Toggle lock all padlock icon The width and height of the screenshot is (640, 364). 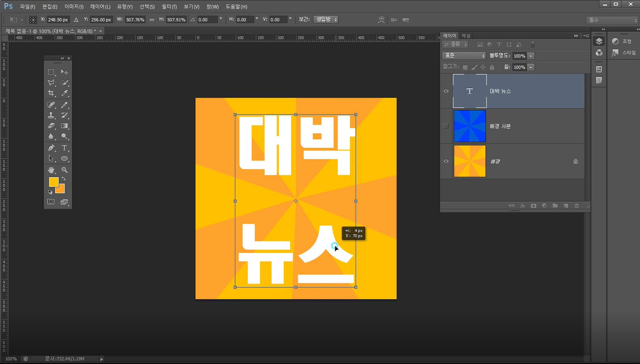tap(492, 68)
